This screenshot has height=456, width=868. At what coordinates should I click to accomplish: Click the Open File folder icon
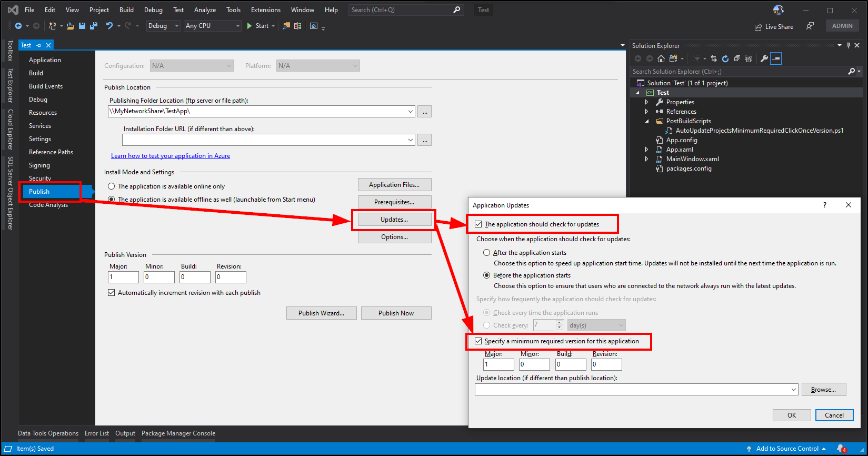point(70,26)
